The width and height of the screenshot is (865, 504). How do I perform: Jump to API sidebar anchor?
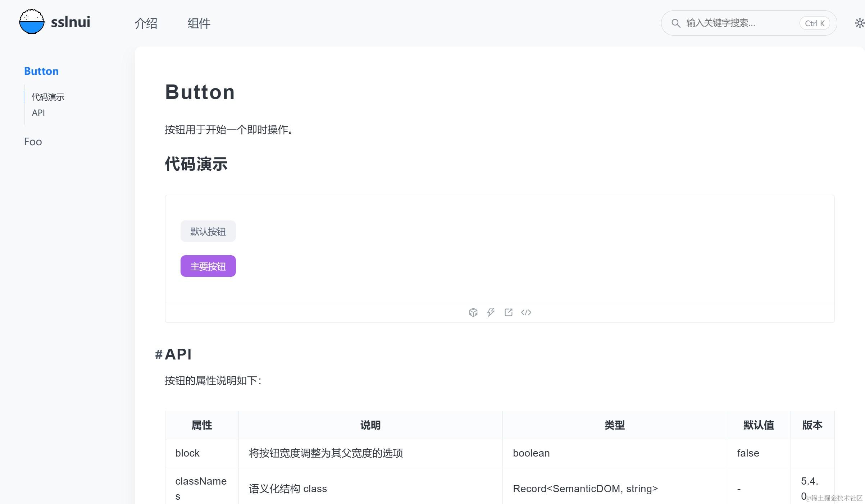click(38, 113)
